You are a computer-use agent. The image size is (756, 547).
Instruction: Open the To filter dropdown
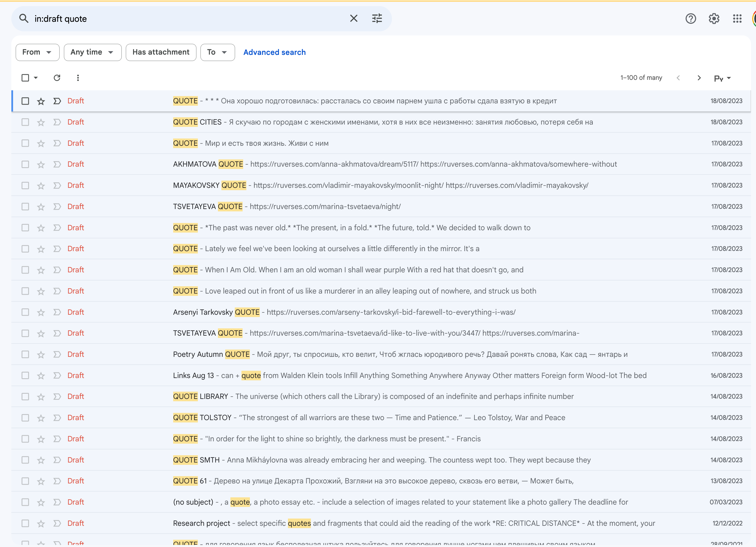[217, 52]
